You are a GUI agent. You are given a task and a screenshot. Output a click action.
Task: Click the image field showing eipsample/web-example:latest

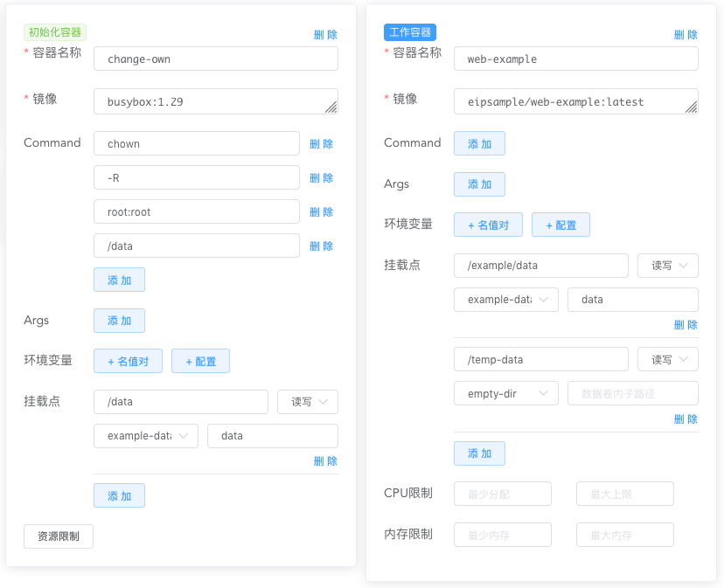[575, 101]
